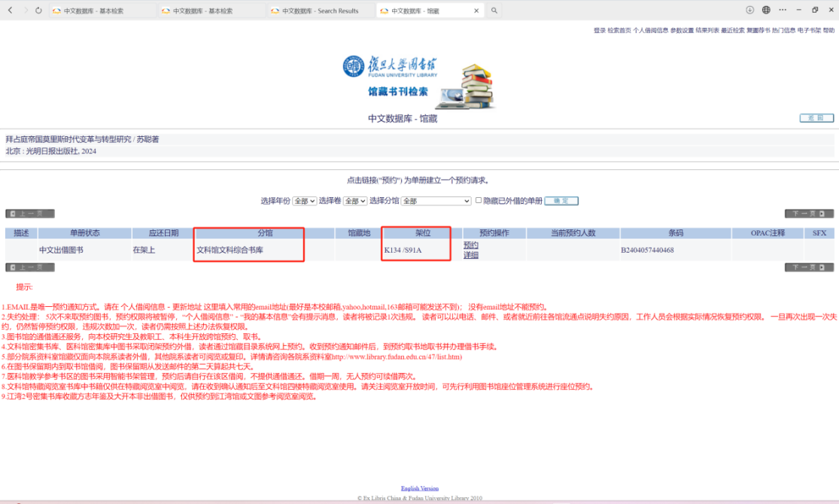This screenshot has width=839, height=504.
Task: Open the 详细 link for the book
Action: point(470,255)
